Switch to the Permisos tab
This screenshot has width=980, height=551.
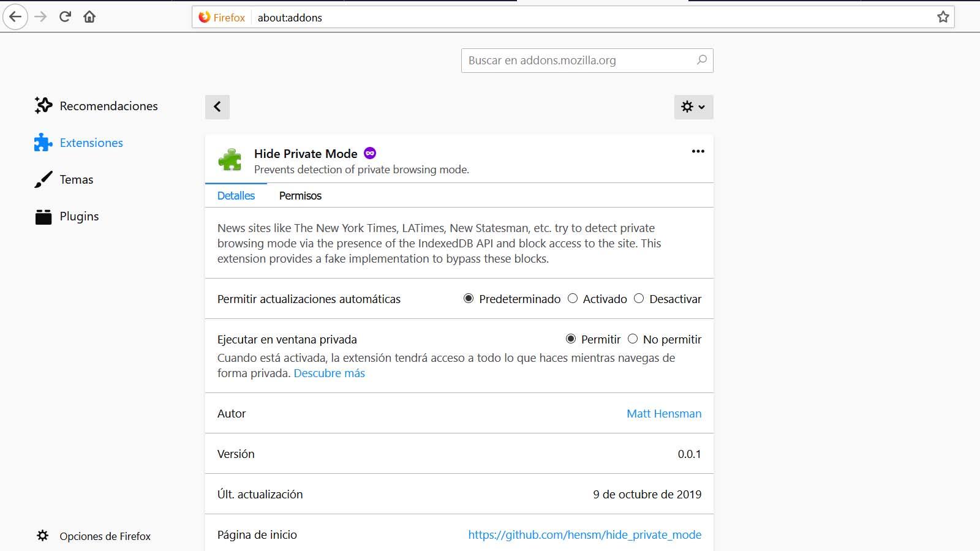tap(300, 196)
